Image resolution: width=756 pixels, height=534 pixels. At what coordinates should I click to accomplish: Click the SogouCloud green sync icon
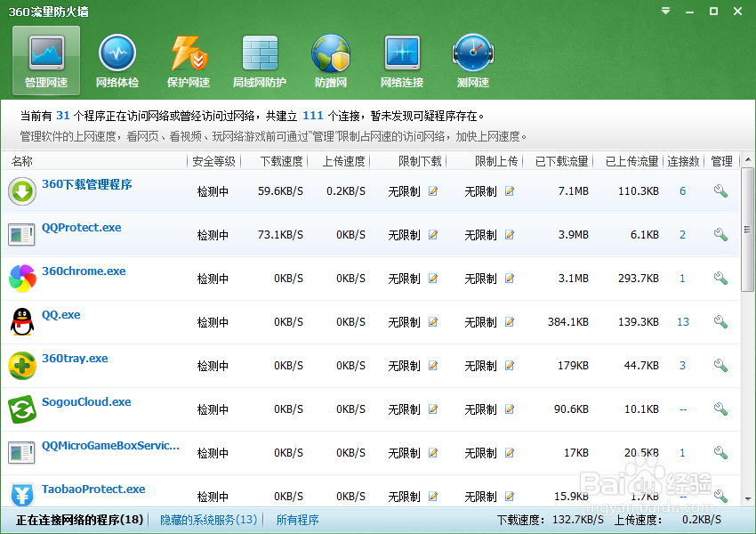[22, 409]
